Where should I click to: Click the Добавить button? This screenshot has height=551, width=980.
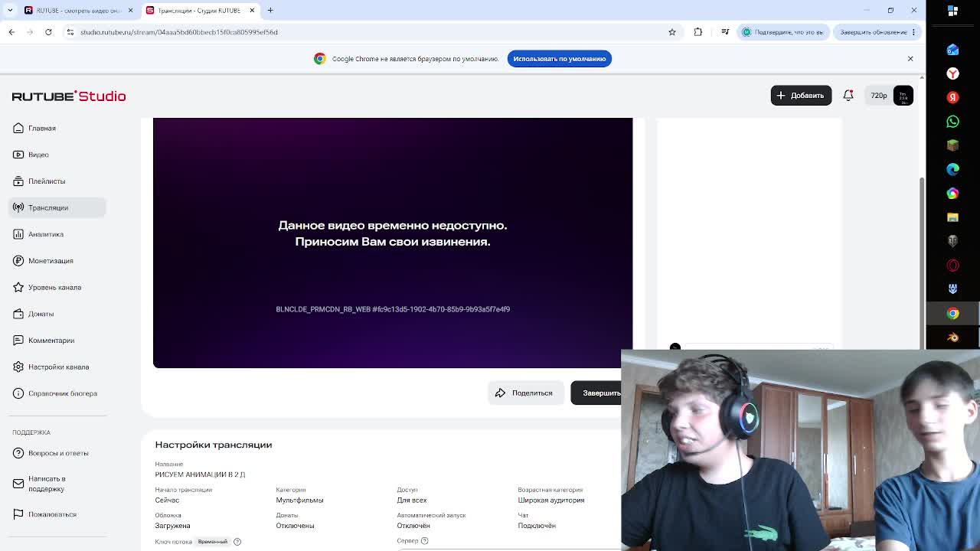[x=801, y=96]
